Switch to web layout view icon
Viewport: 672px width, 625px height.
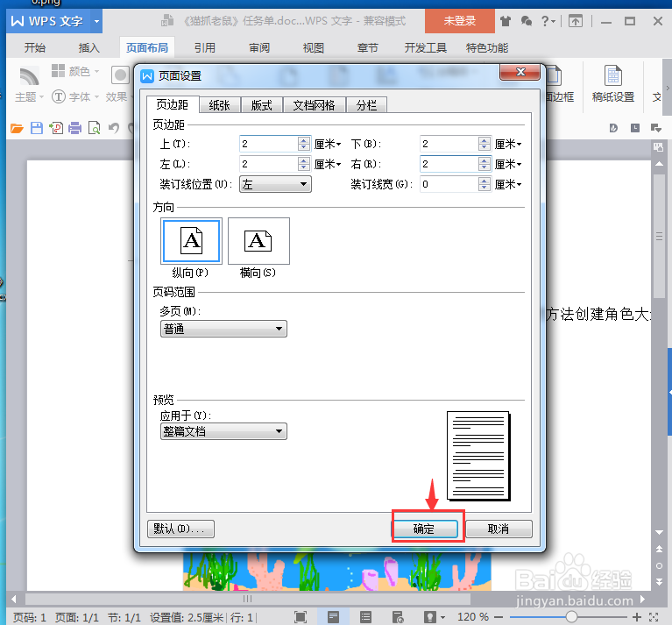point(398,617)
